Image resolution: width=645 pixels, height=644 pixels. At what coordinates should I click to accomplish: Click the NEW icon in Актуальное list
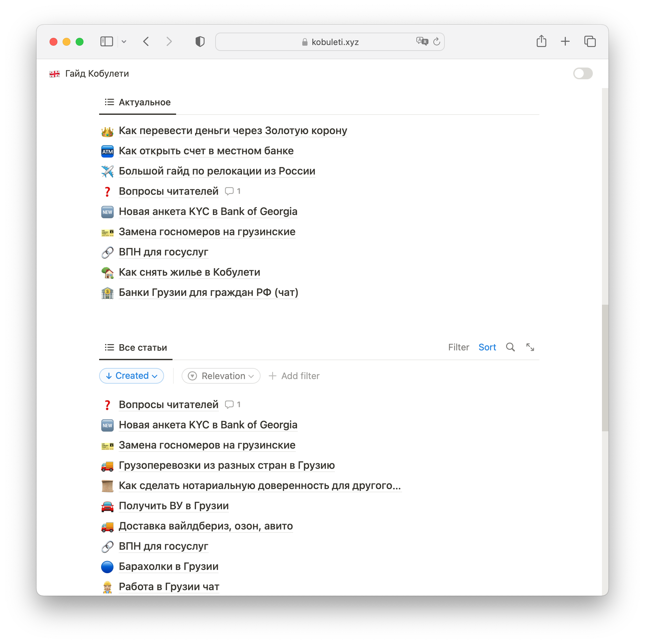point(107,212)
